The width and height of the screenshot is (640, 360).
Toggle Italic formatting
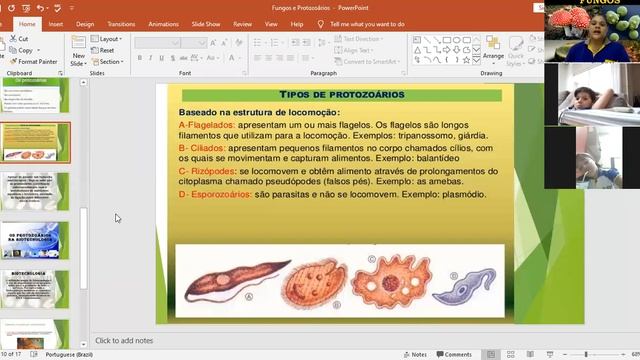151,58
